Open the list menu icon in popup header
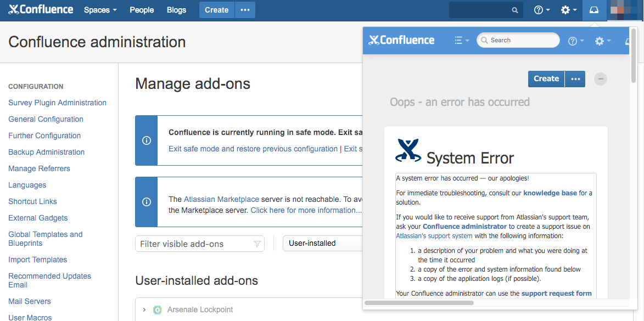Viewport: 644px width, 321px height. [462, 40]
